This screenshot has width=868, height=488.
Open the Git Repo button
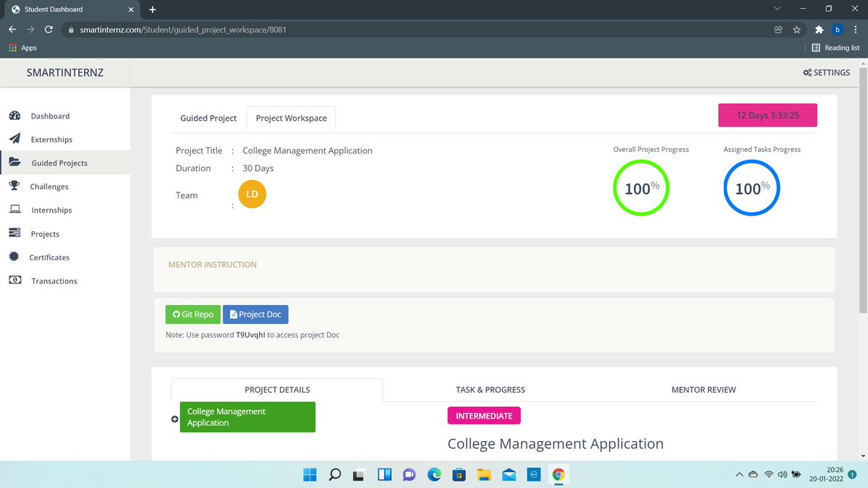193,314
